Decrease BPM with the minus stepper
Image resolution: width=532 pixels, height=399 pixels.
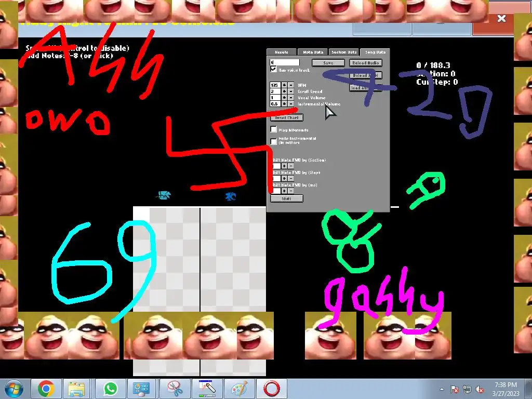[x=291, y=85]
